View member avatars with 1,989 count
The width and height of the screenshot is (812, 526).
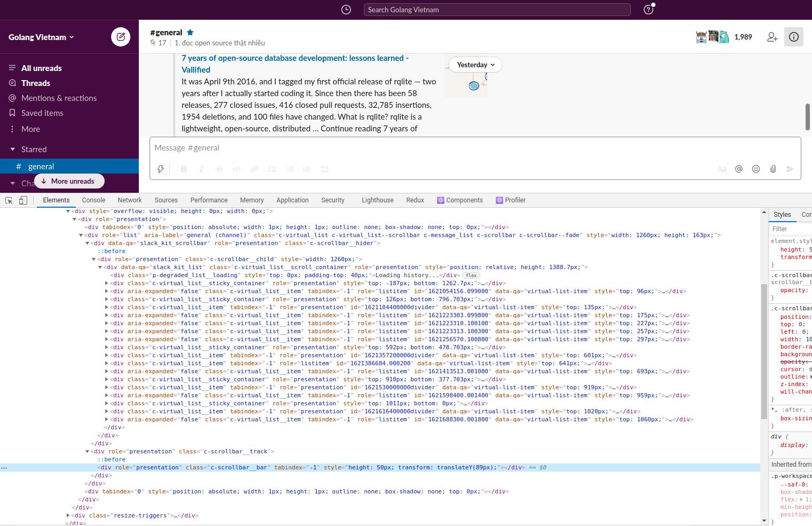pyautogui.click(x=724, y=37)
